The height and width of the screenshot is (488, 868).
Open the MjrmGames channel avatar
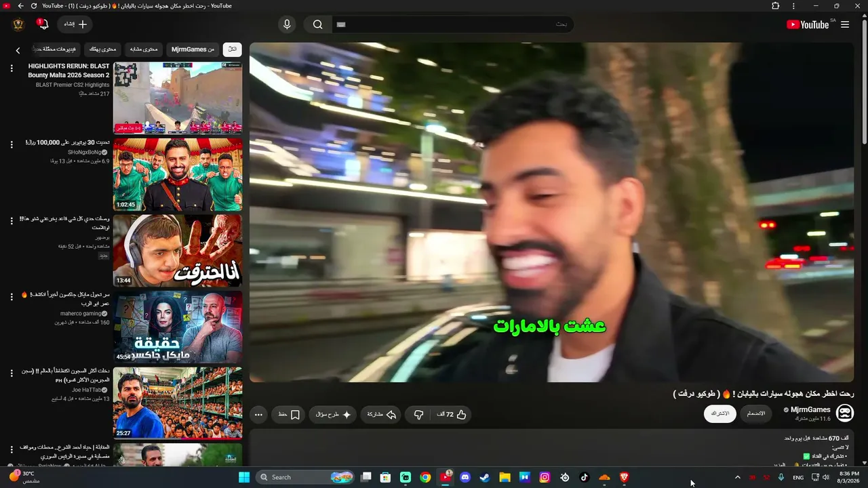845,413
